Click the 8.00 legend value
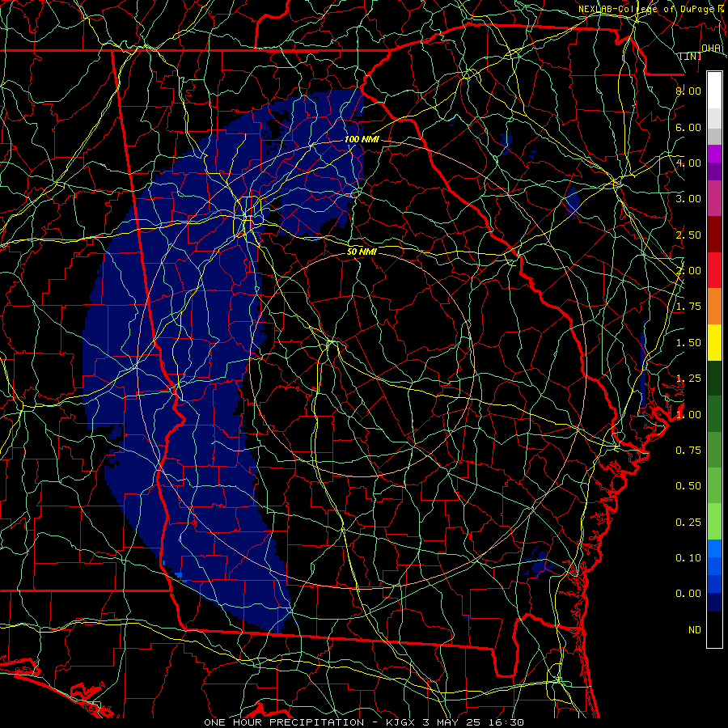728x728 pixels. [688, 91]
